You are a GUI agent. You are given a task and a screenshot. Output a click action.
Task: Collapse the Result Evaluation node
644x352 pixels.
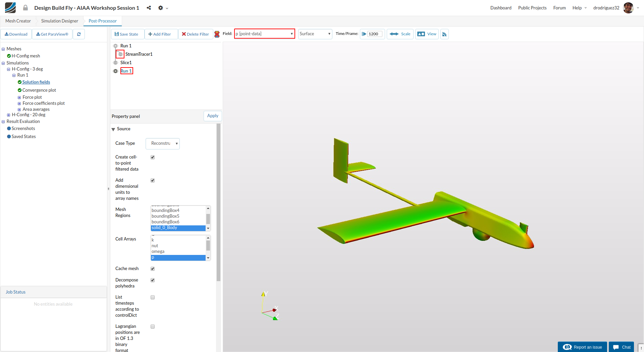3,122
